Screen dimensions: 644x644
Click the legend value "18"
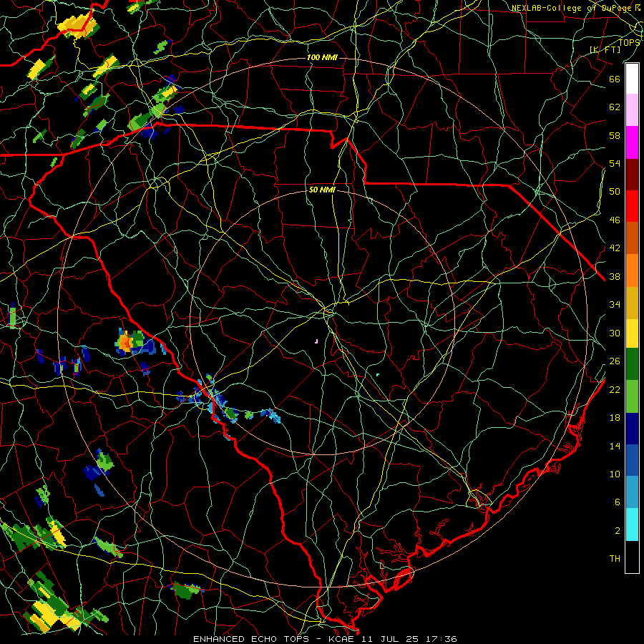point(615,418)
